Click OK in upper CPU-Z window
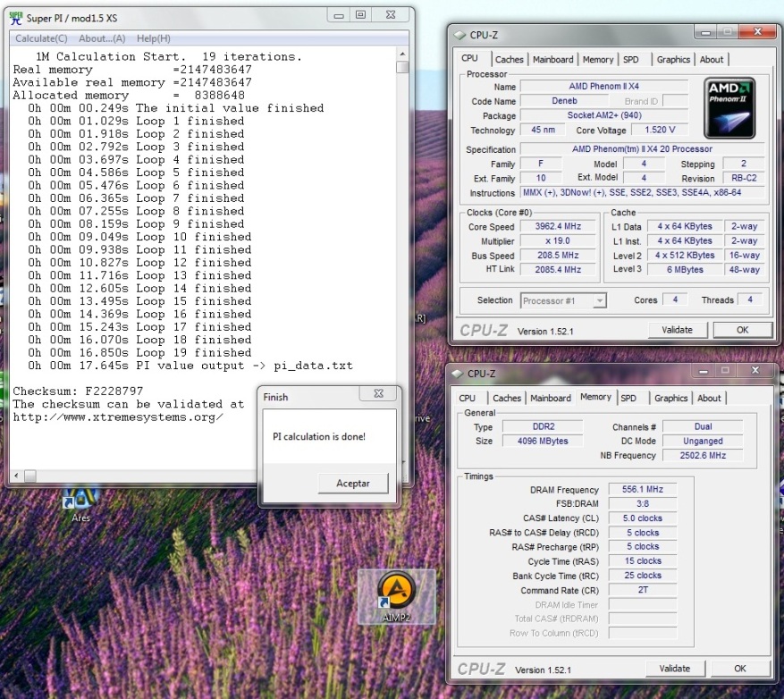Image resolution: width=784 pixels, height=699 pixels. pos(743,330)
